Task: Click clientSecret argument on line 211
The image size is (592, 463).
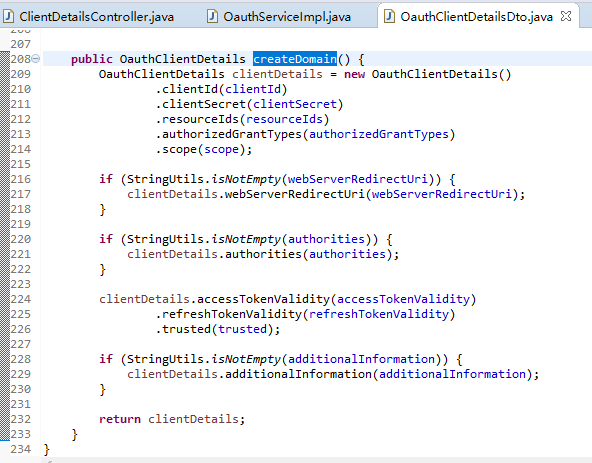Action: (x=294, y=104)
